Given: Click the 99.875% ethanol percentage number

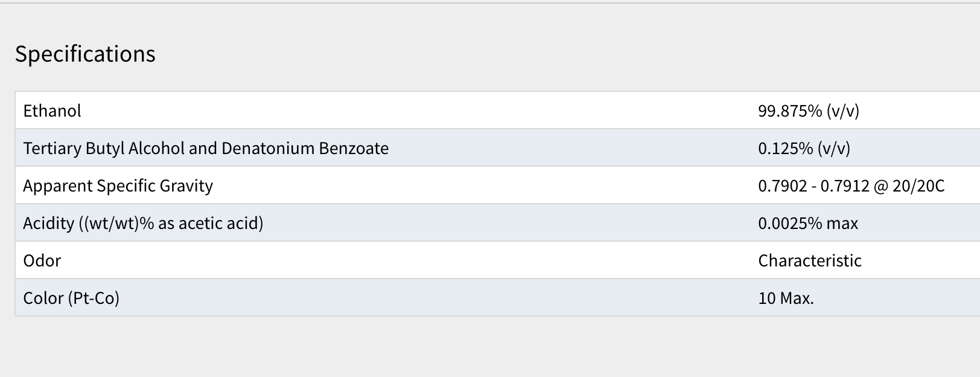Looking at the screenshot, I should click(790, 111).
